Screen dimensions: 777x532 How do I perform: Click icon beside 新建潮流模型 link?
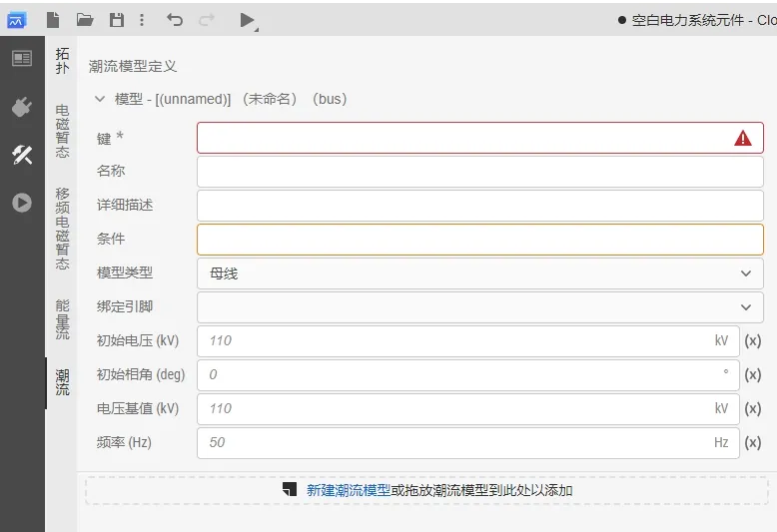click(290, 489)
